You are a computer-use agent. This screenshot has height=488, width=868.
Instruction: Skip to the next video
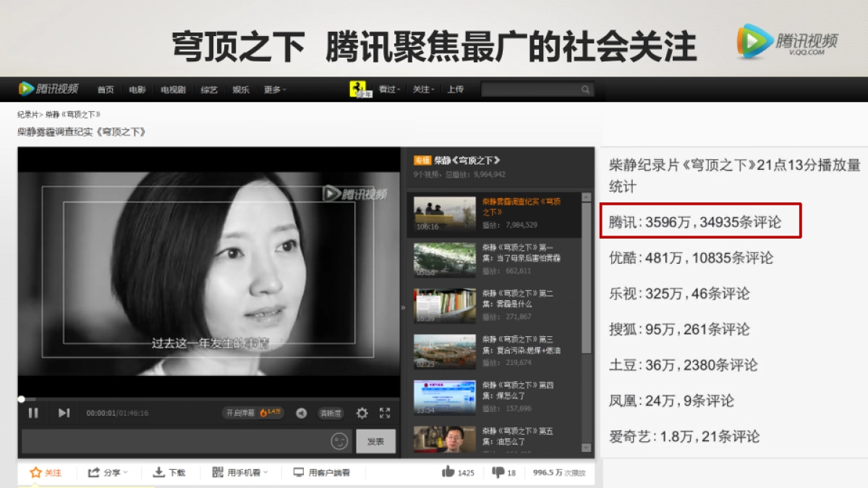(64, 413)
